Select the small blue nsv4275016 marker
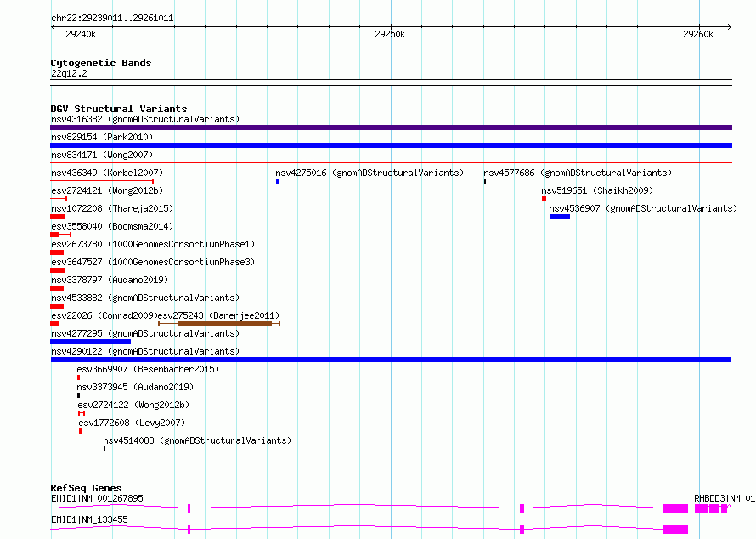Viewport: 756px width, 539px height. [x=278, y=181]
